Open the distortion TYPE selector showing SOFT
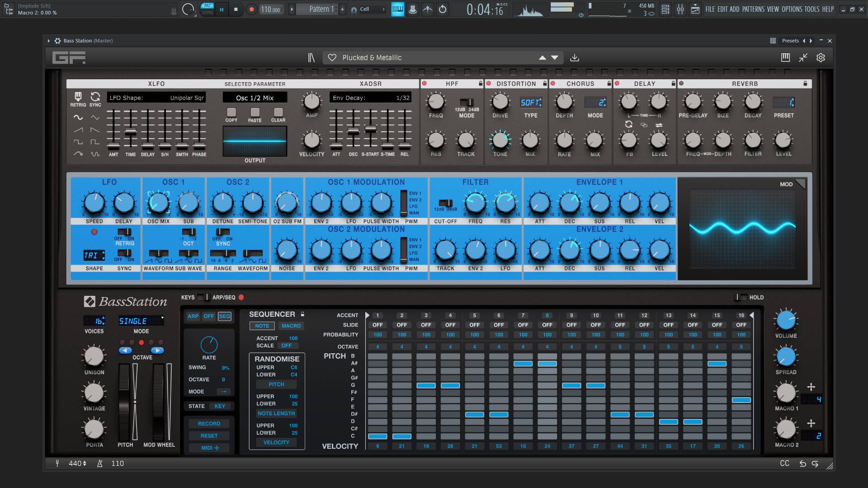The width and height of the screenshot is (868, 488). [531, 103]
